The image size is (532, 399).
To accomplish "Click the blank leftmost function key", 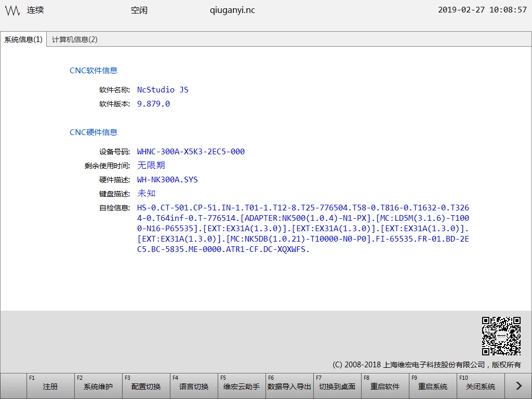I will (x=14, y=386).
